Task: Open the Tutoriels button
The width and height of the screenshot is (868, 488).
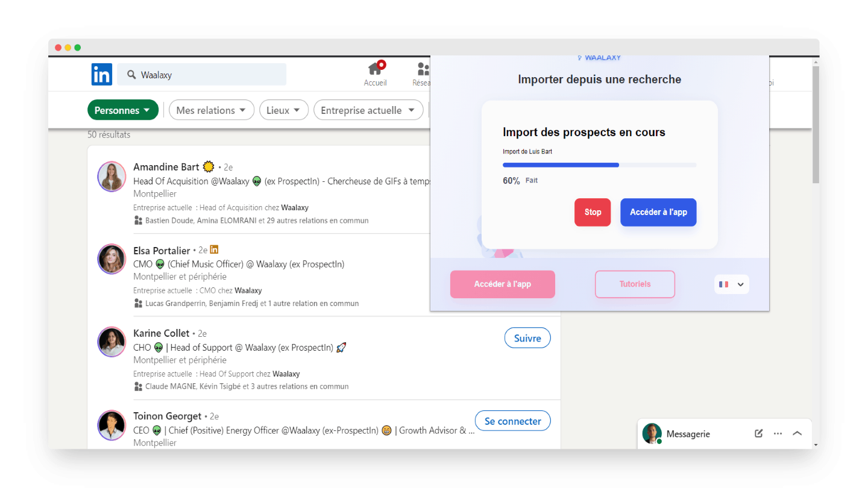Action: point(635,284)
